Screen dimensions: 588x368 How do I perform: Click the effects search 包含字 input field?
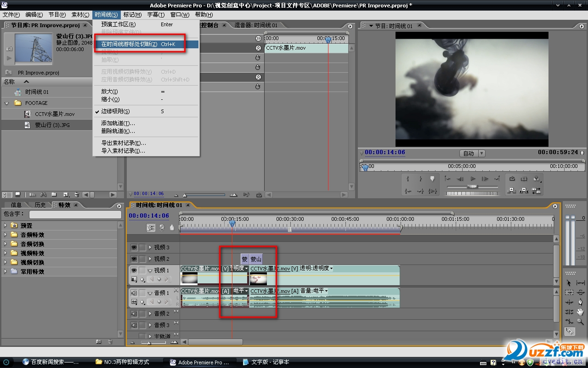(x=75, y=214)
